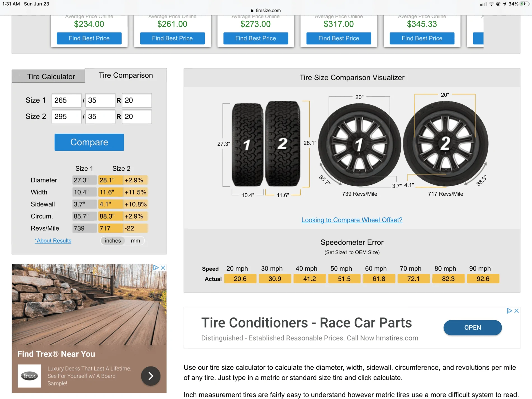Click the 92.6 actual speed cell

[483, 279]
